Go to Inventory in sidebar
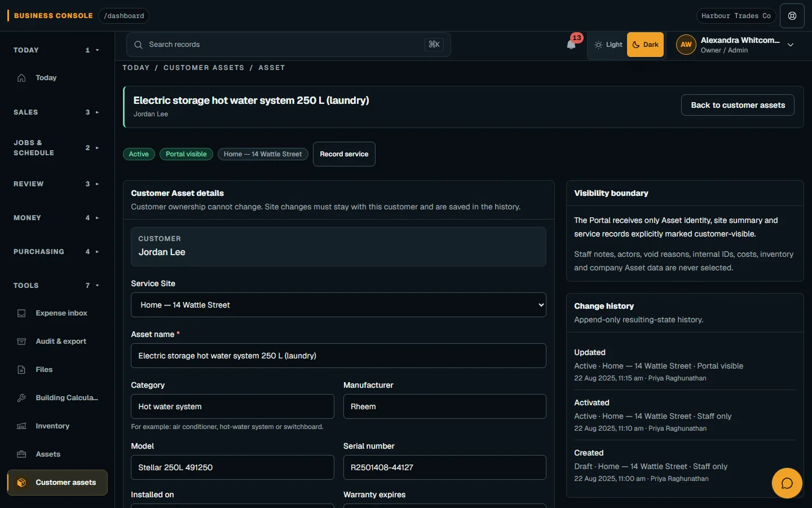This screenshot has height=508, width=812. [x=57, y=426]
